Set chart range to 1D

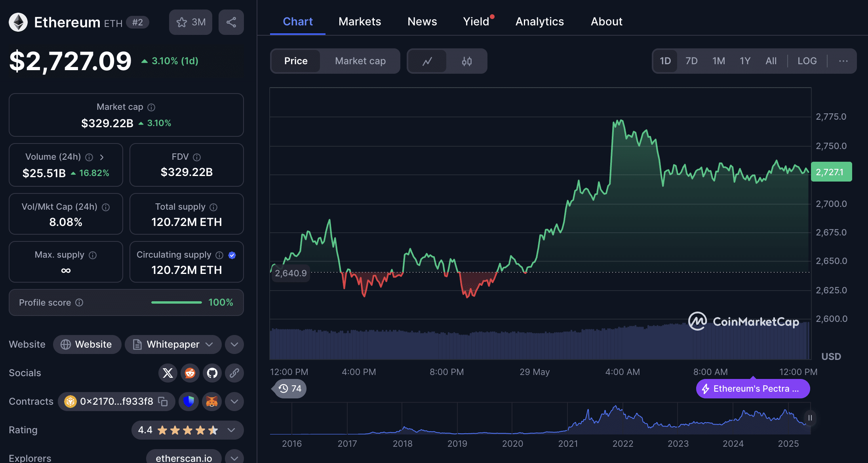tap(665, 61)
